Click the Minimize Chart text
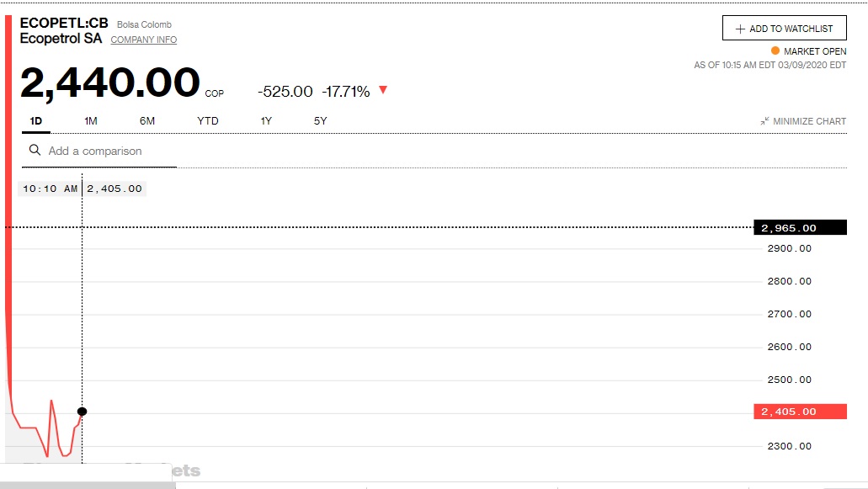 pos(809,121)
